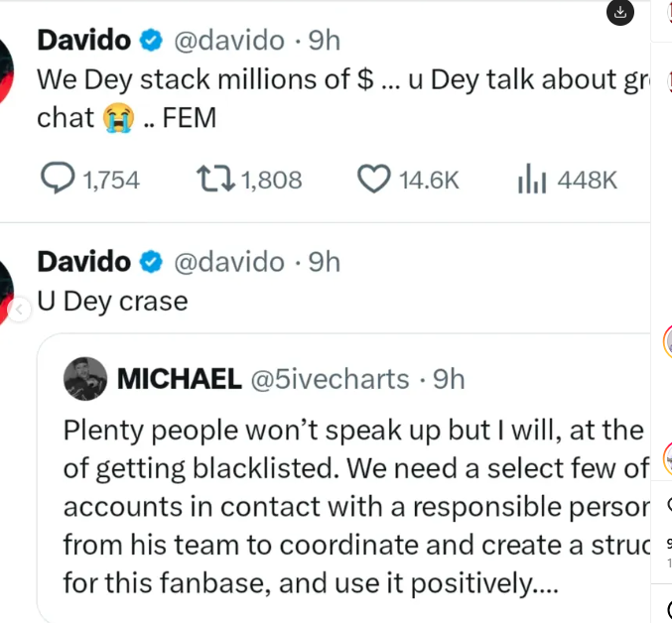Screen dimensions: 672x623
Task: Click the download icon in top corner
Action: (x=619, y=12)
